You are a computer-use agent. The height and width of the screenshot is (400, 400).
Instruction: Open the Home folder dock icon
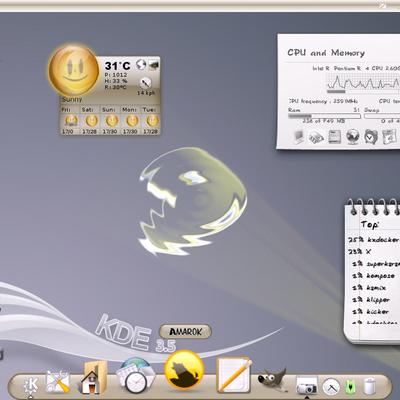pyautogui.click(x=93, y=378)
